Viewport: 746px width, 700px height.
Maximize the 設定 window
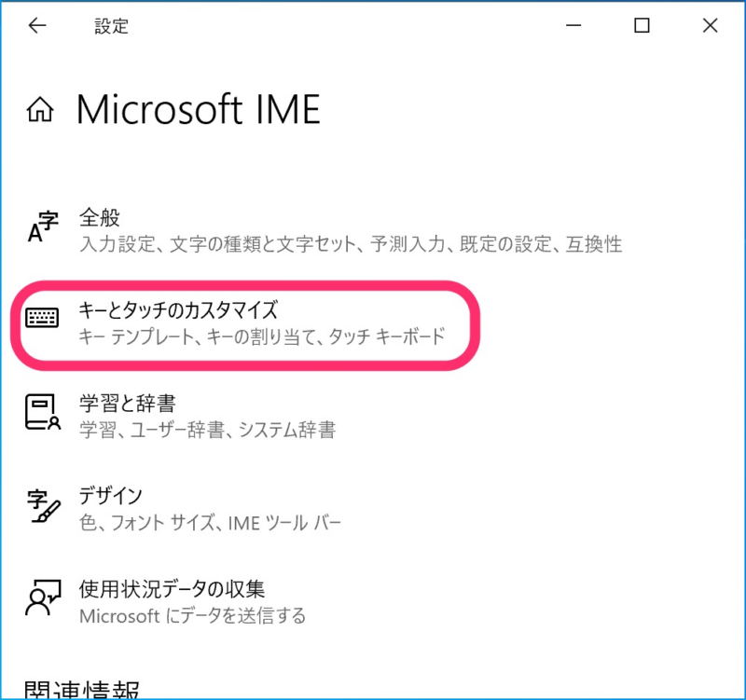pyautogui.click(x=642, y=26)
